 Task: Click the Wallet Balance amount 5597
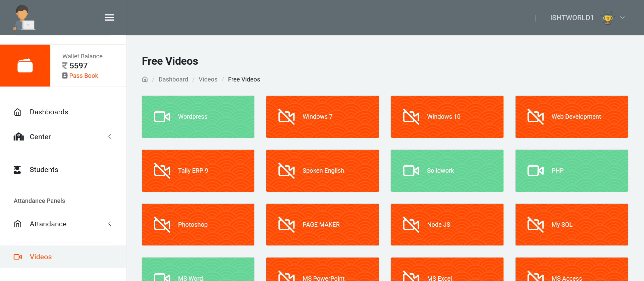click(78, 66)
